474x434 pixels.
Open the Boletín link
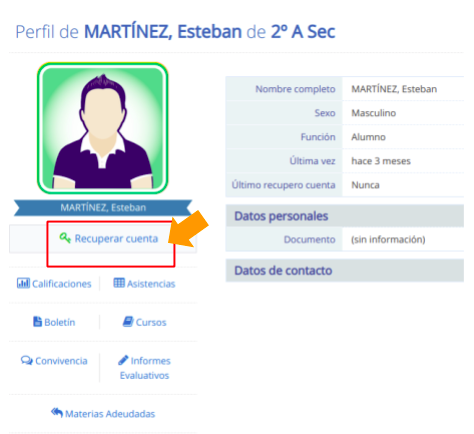60,322
